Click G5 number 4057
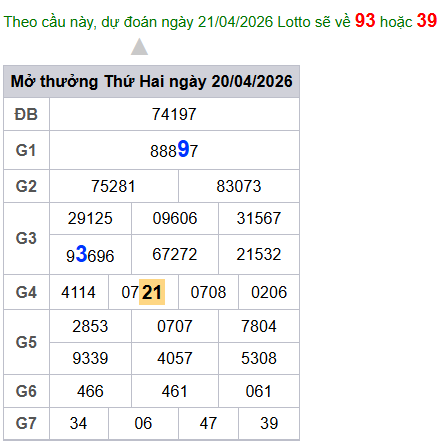This screenshot has height=446, width=440. (175, 358)
